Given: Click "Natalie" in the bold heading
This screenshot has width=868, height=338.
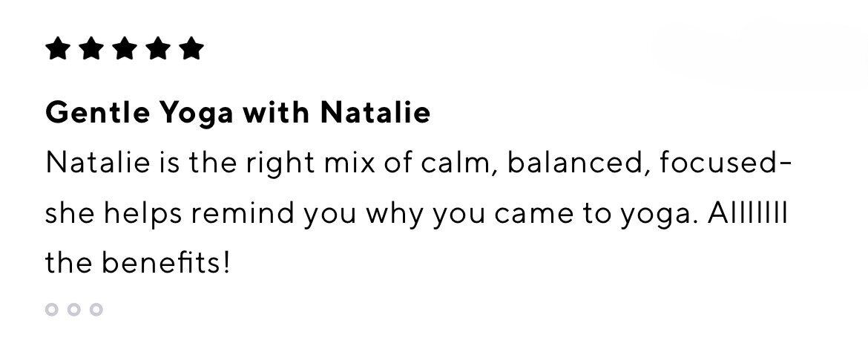Looking at the screenshot, I should point(375,112).
